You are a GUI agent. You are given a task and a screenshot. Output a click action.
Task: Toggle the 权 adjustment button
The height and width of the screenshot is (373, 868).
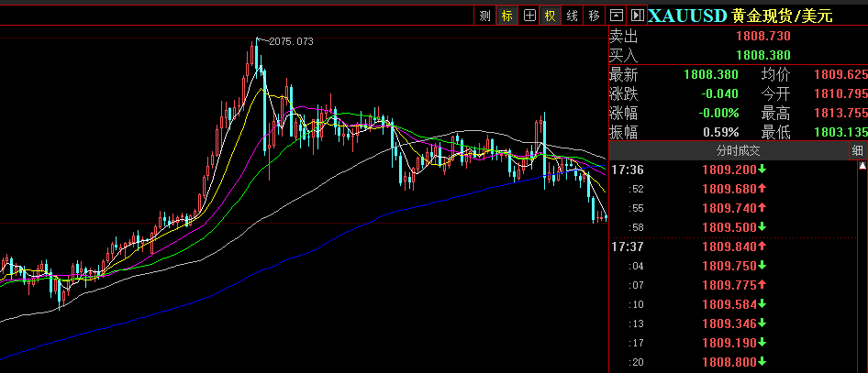tap(550, 16)
